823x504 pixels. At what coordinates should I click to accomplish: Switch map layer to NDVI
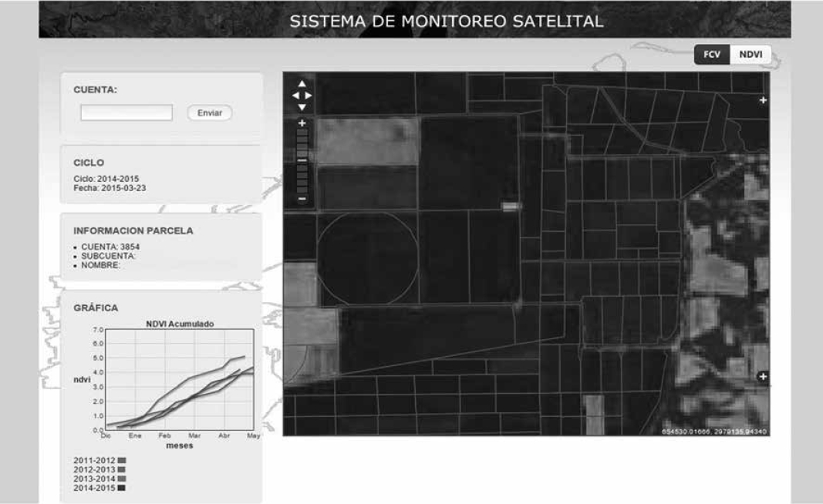click(750, 55)
